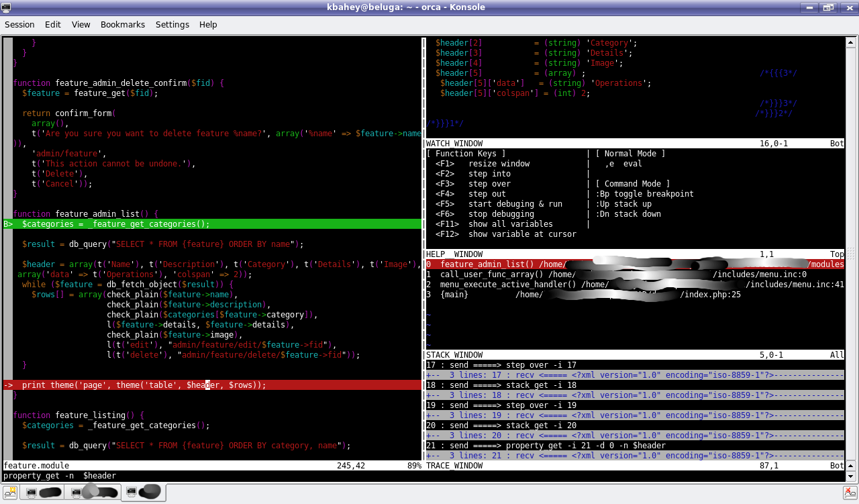
Task: Click the '<F6> stop debugging' help line
Action: pyautogui.click(x=485, y=214)
